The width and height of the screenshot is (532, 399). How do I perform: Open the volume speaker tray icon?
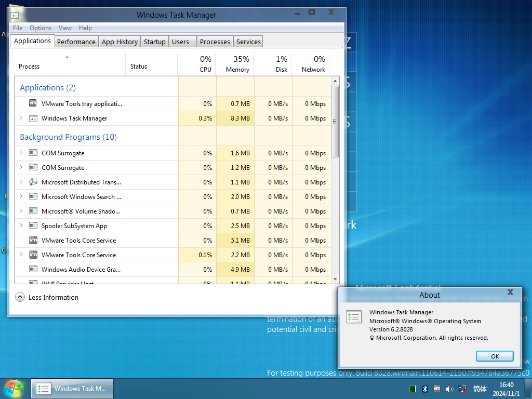point(449,389)
